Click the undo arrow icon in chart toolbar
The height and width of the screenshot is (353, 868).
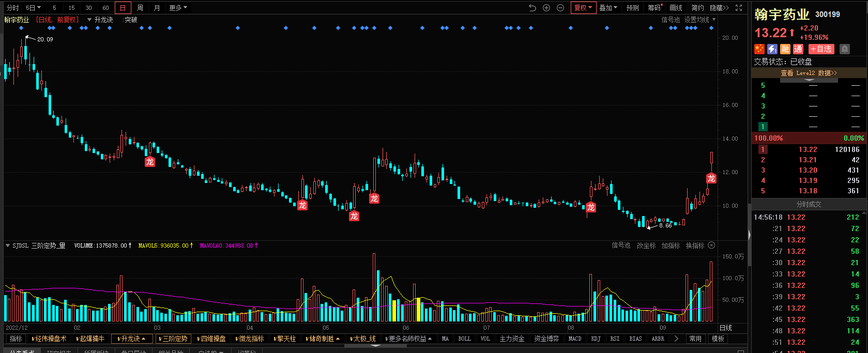click(532, 8)
